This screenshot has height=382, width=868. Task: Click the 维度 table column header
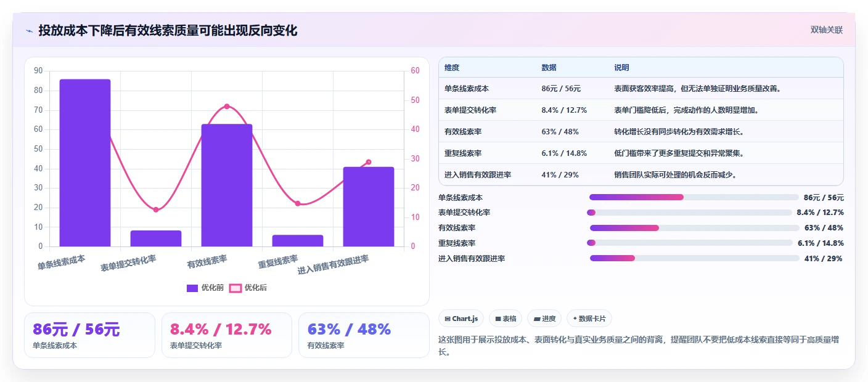point(452,68)
